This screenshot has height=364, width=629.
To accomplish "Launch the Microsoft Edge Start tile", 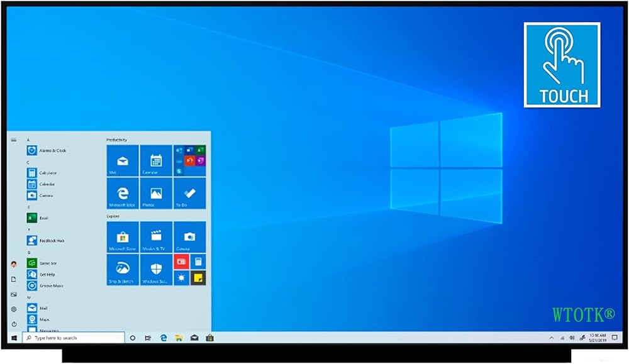I will pos(123,194).
